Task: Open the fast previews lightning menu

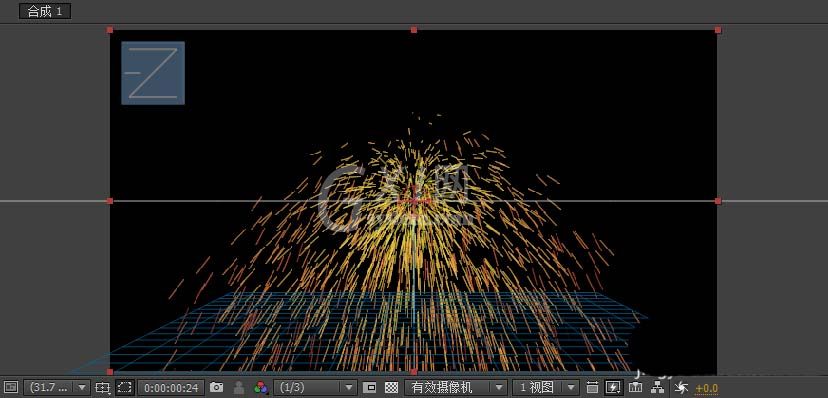Action: [613, 387]
